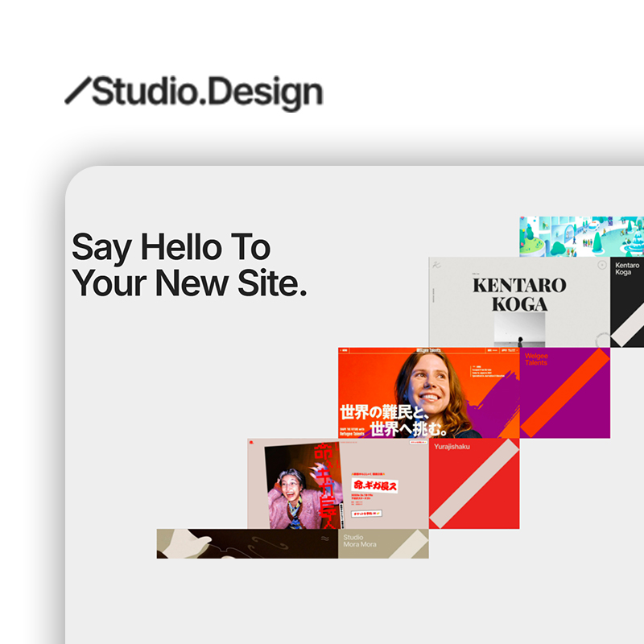Click the 'Say Hello To Your New Site.' headline

pyautogui.click(x=189, y=265)
